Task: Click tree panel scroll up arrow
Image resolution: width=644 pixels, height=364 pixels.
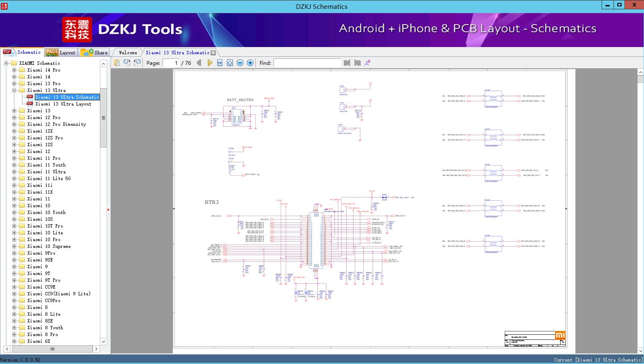Action: 103,64
